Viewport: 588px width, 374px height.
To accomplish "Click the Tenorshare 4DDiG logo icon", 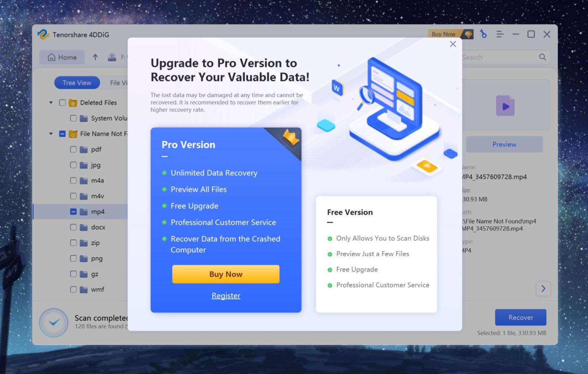I will [43, 34].
